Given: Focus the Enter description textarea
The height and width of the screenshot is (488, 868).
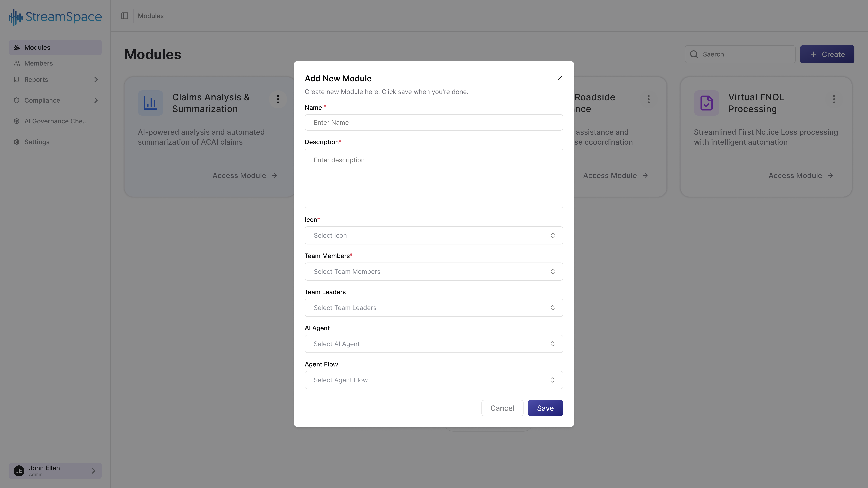Looking at the screenshot, I should 434,178.
